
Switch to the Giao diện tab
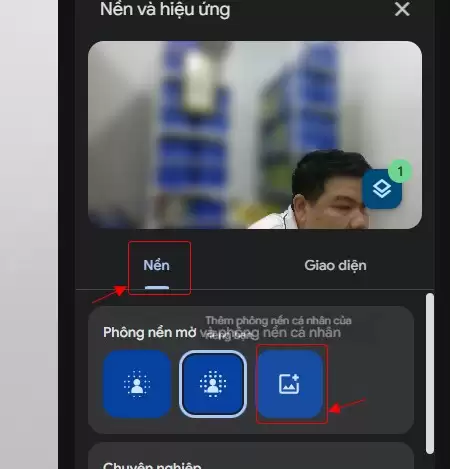(x=335, y=266)
